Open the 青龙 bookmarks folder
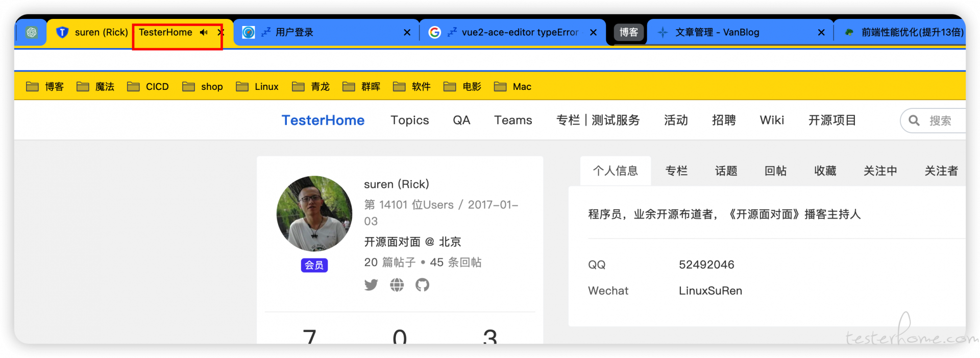Screen dimensions: 980x358 311,87
